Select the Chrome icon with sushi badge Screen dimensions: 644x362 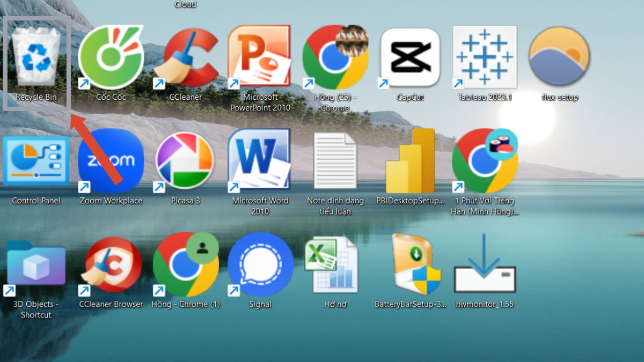click(485, 160)
